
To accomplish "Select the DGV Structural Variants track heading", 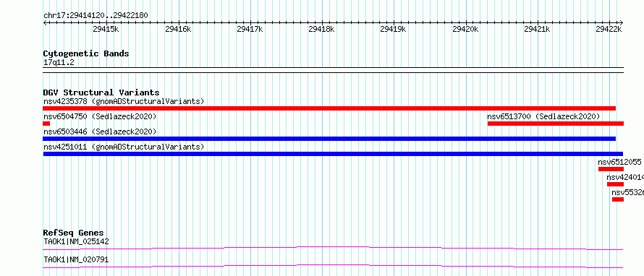I will [101, 92].
